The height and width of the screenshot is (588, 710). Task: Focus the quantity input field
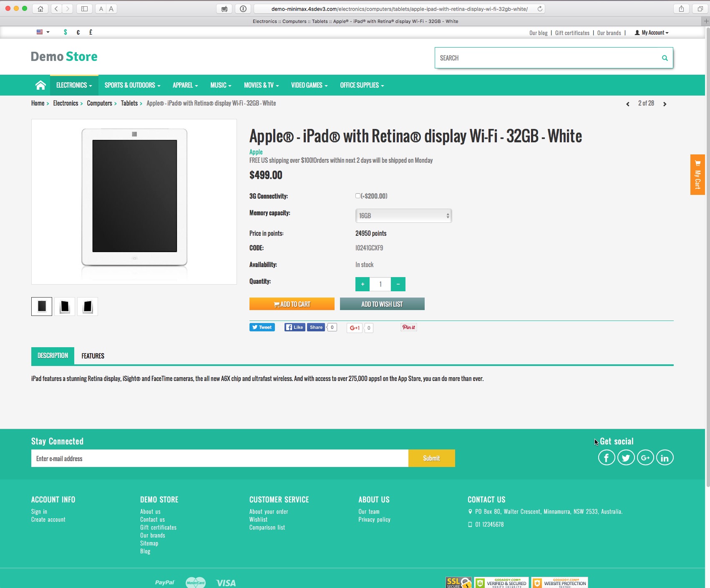(380, 284)
